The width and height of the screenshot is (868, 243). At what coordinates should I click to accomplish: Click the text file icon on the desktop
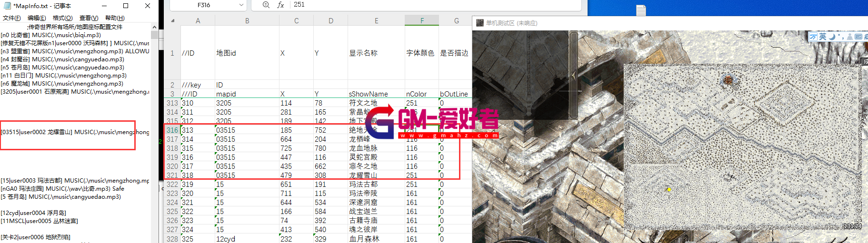[641, 10]
